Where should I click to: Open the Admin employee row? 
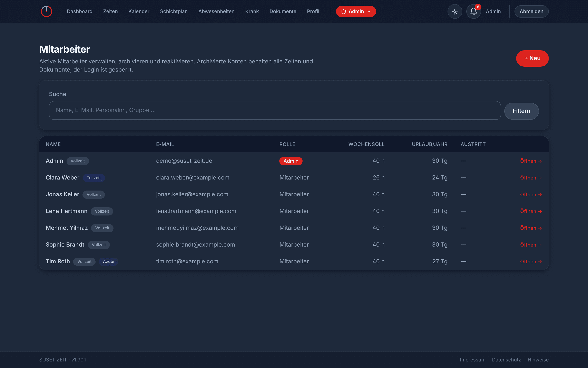click(531, 161)
